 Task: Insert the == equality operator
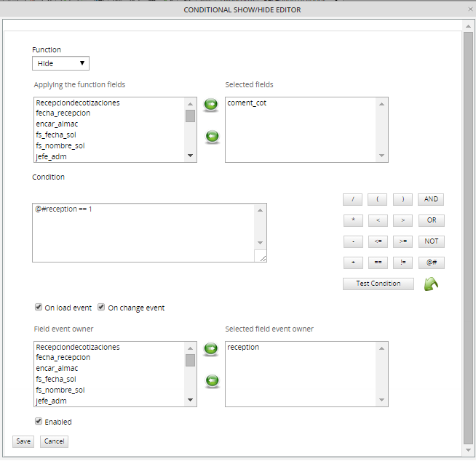pyautogui.click(x=378, y=262)
